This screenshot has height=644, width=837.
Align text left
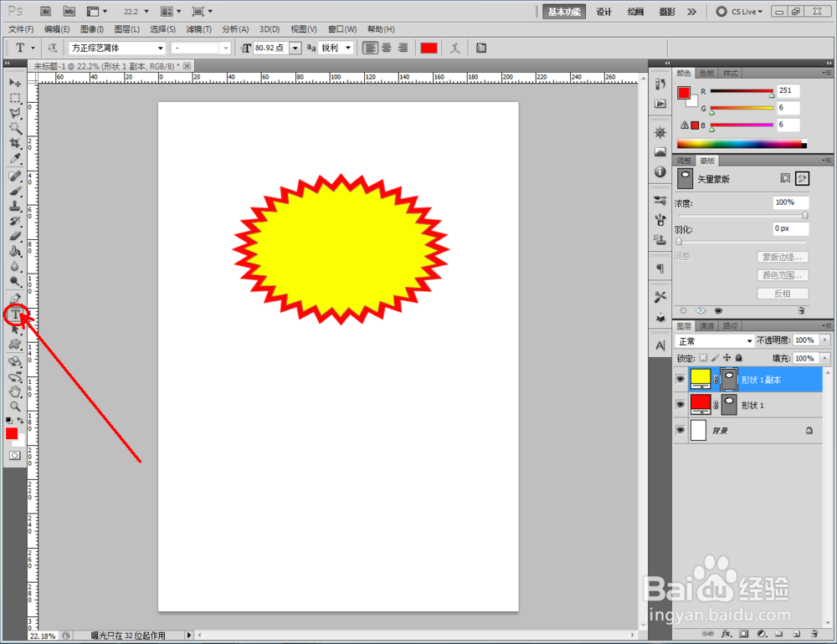point(369,48)
